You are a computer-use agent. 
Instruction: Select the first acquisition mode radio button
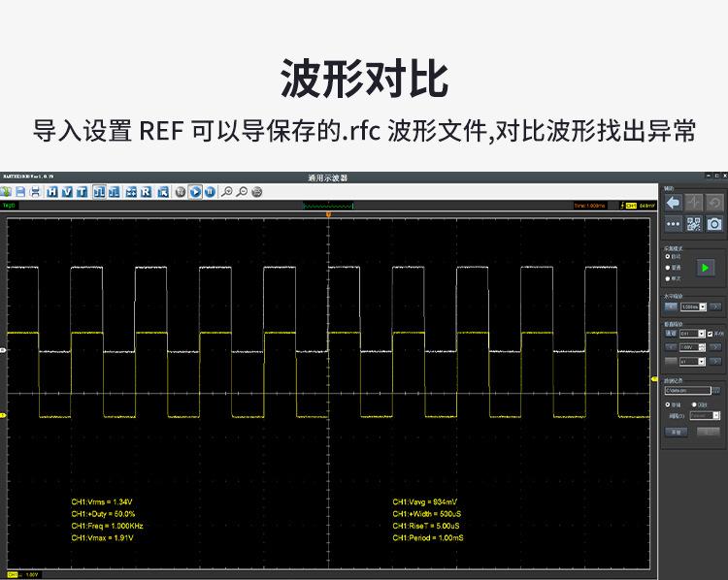point(668,256)
